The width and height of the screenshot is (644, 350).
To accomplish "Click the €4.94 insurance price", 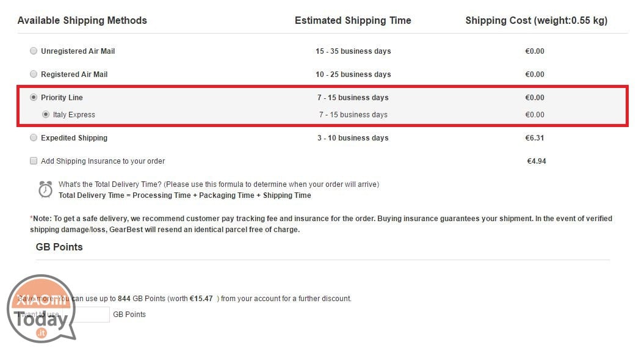I will [537, 161].
